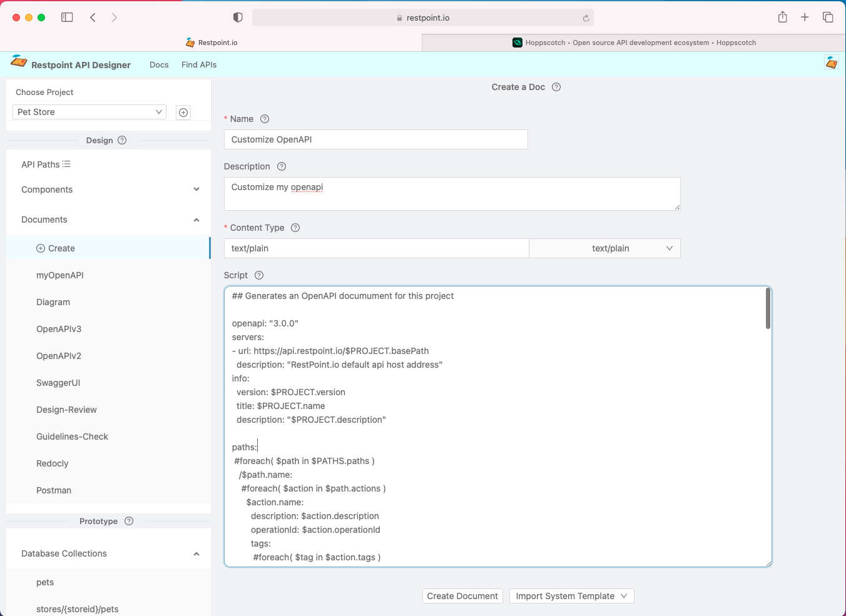Open the myOpenAPI document
Image resolution: width=846 pixels, height=616 pixels.
point(60,275)
